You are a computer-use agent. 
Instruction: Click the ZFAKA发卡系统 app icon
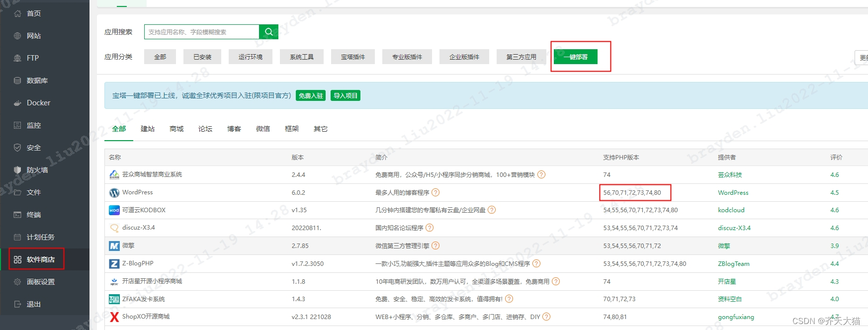tap(114, 299)
